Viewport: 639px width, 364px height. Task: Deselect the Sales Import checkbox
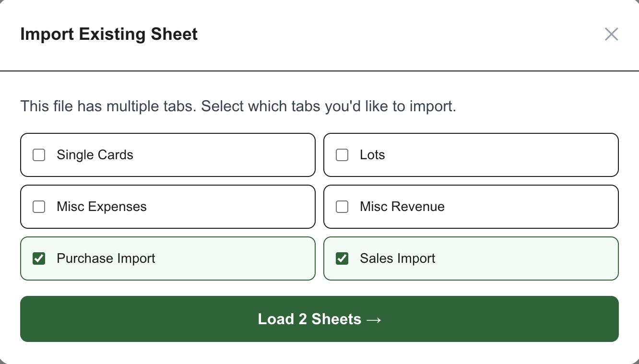tap(342, 258)
